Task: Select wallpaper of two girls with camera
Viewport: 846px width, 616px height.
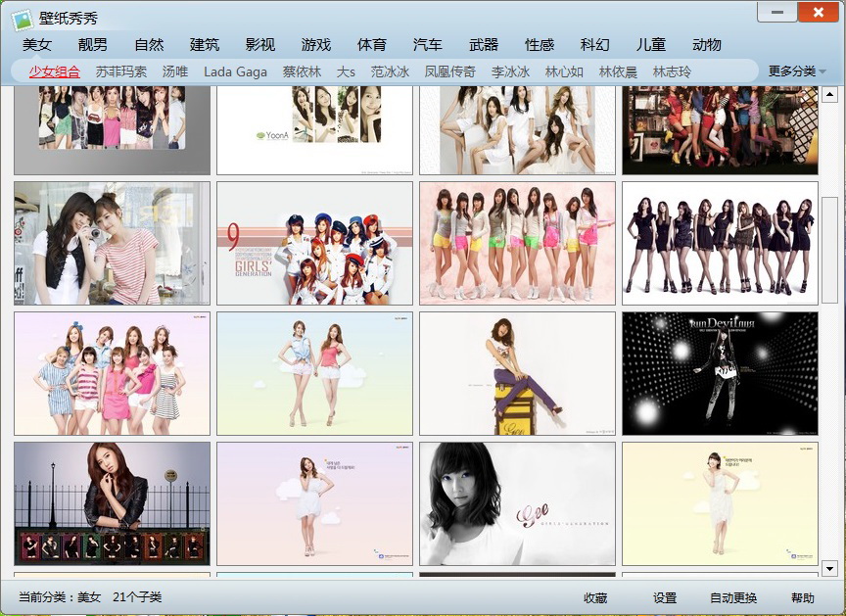Action: (113, 243)
